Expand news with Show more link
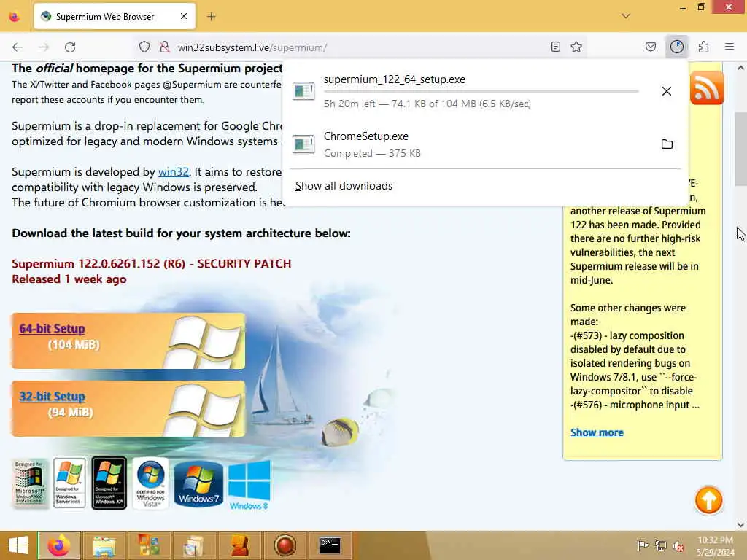This screenshot has width=747, height=560. click(597, 432)
